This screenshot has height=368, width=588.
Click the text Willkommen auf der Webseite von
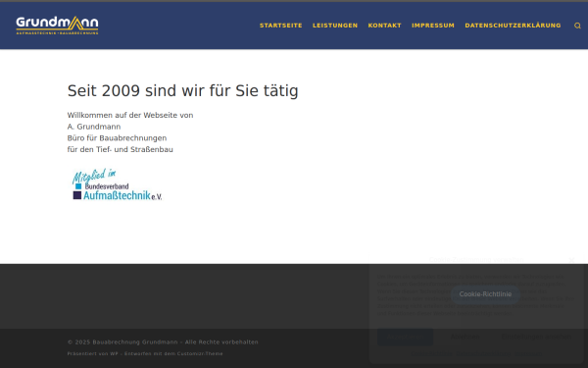130,115
